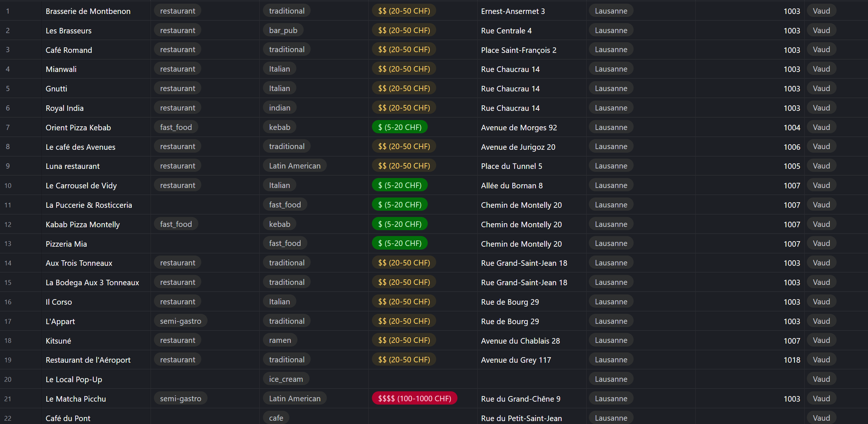Click the empty address cell of Le Local Pop-Up
Image resolution: width=868 pixels, height=424 pixels.
tap(531, 379)
